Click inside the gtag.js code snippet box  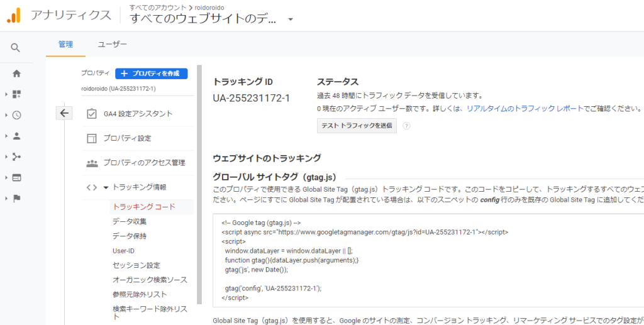pos(428,260)
